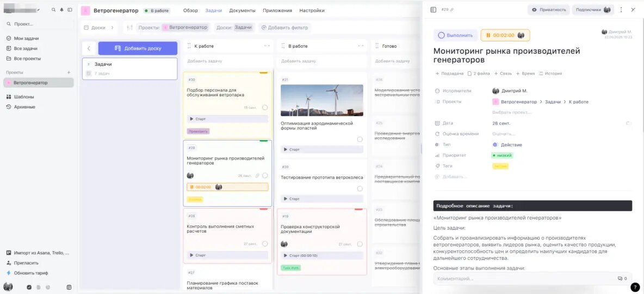Click Проект search field in sidebar
The image size is (644, 294).
pyautogui.click(x=38, y=24)
